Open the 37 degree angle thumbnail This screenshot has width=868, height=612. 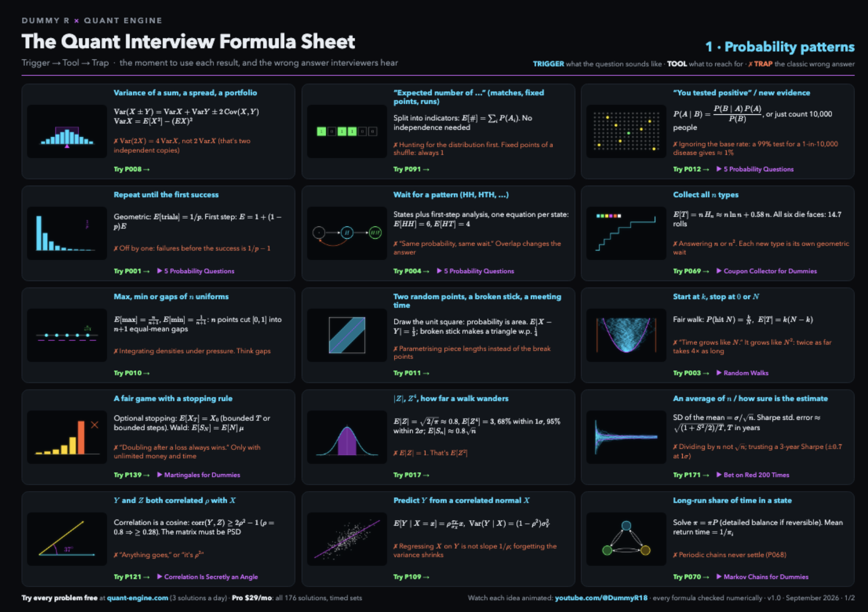coord(67,539)
